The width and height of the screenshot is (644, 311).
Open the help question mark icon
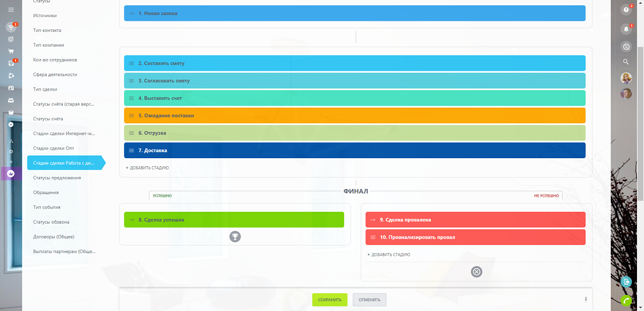626,10
